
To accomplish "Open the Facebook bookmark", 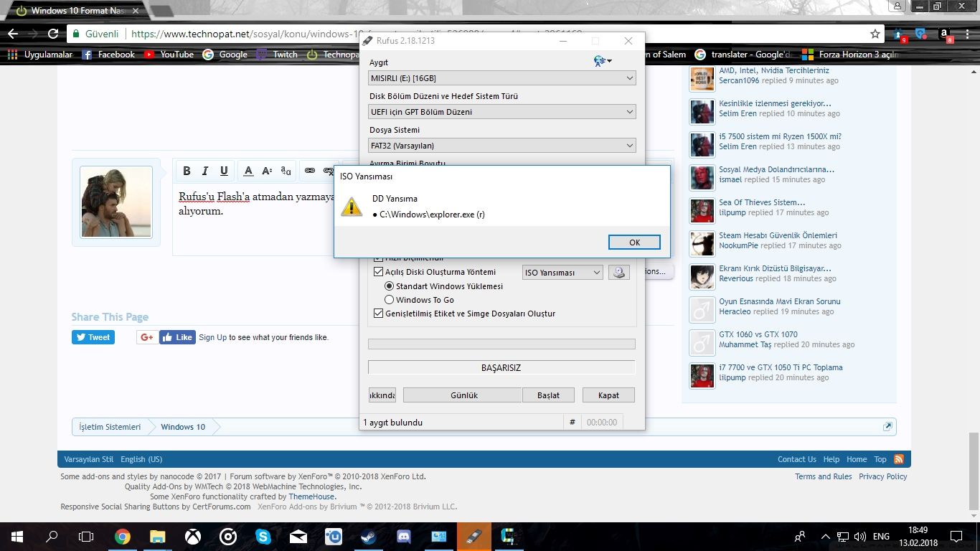I will click(108, 55).
